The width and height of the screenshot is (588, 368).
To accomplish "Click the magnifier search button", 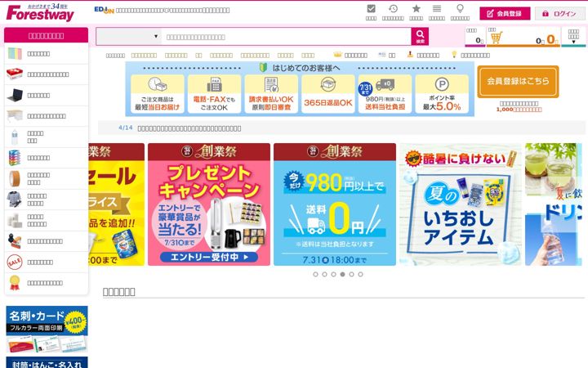I will [x=420, y=37].
